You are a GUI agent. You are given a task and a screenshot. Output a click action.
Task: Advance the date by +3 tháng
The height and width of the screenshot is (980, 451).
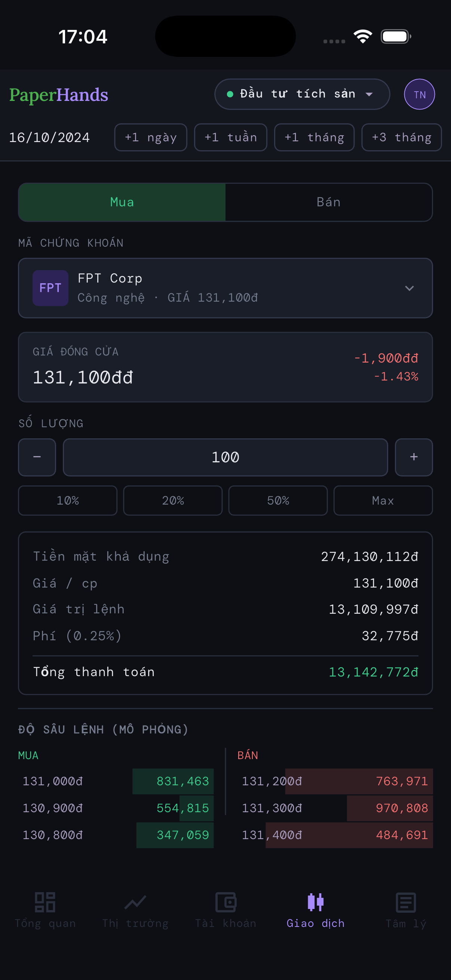click(x=401, y=137)
